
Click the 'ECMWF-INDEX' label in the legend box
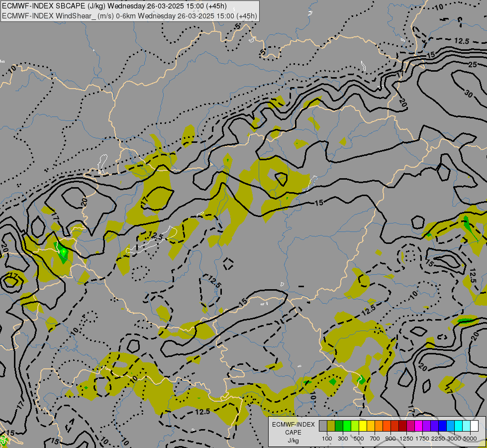tap(293, 425)
